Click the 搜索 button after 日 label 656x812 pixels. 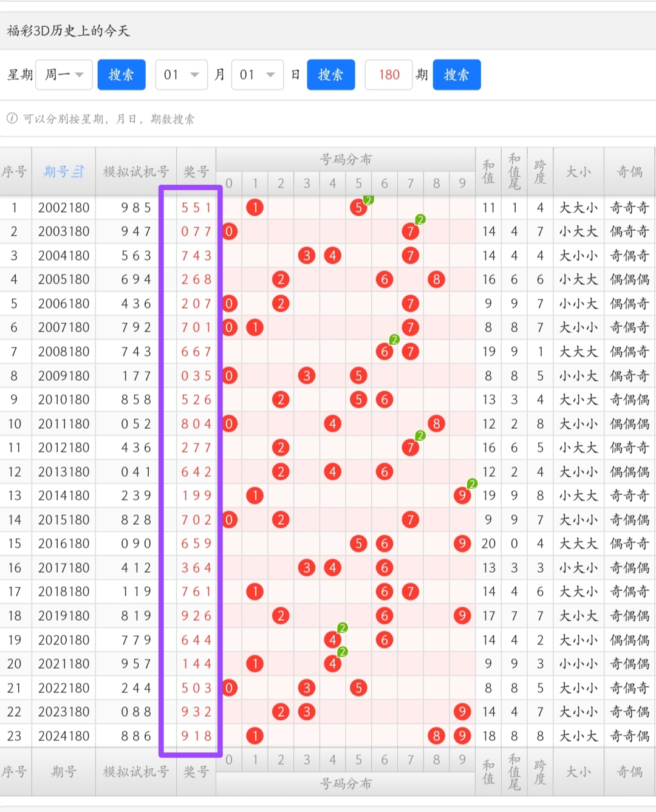pos(331,75)
